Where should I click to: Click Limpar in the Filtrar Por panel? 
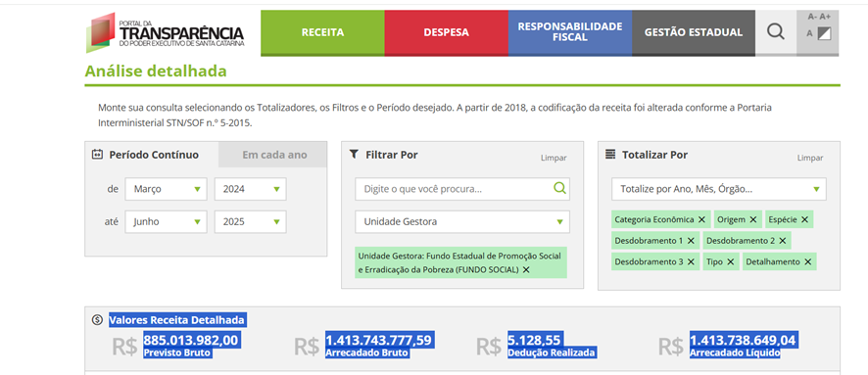pyautogui.click(x=554, y=158)
